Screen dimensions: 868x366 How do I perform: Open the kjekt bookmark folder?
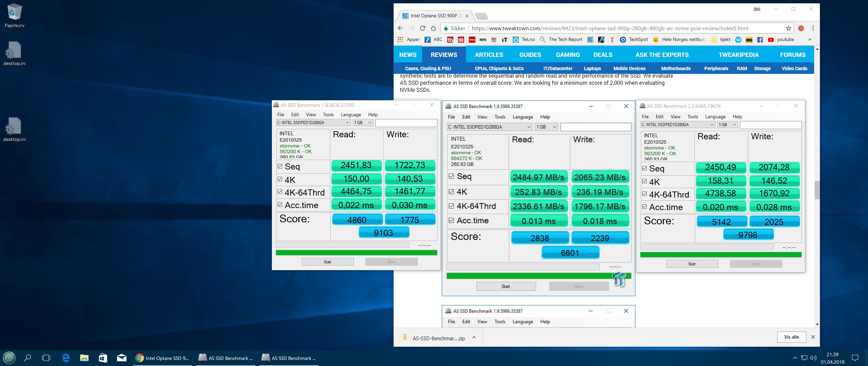[721, 39]
